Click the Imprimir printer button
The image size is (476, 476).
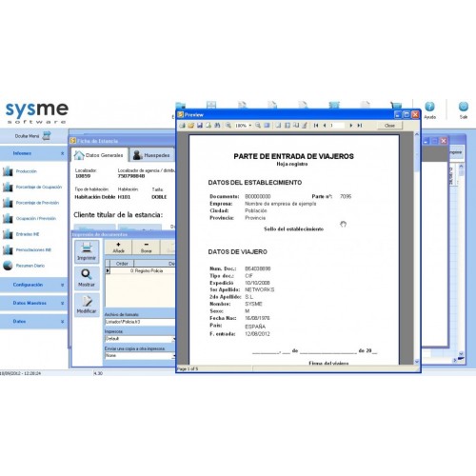point(87,251)
